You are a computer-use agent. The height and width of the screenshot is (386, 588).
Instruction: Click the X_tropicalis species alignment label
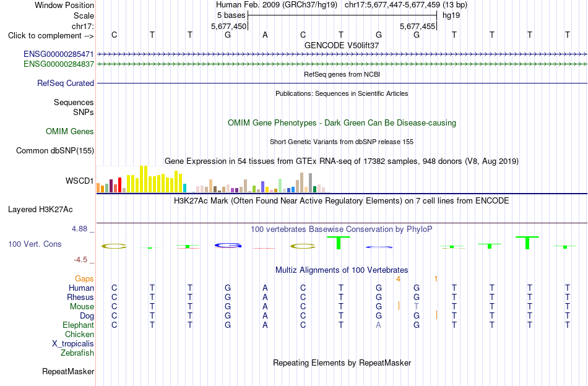[x=73, y=344]
